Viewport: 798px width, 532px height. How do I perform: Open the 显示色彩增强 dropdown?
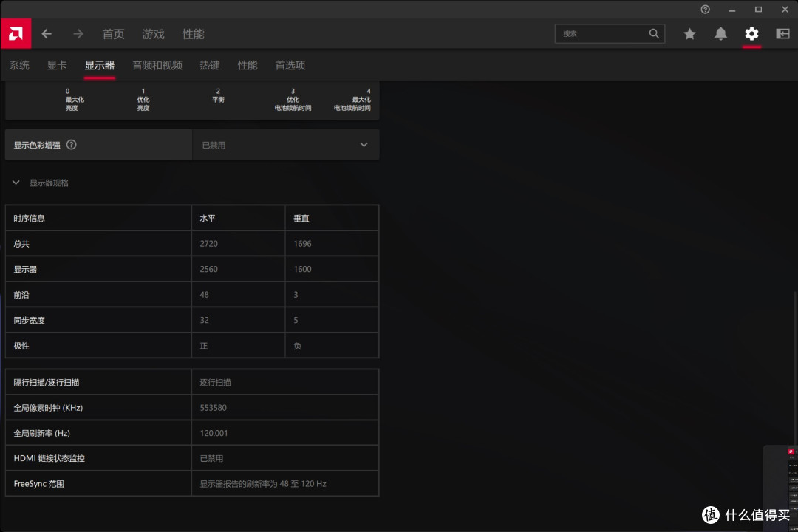click(x=285, y=145)
